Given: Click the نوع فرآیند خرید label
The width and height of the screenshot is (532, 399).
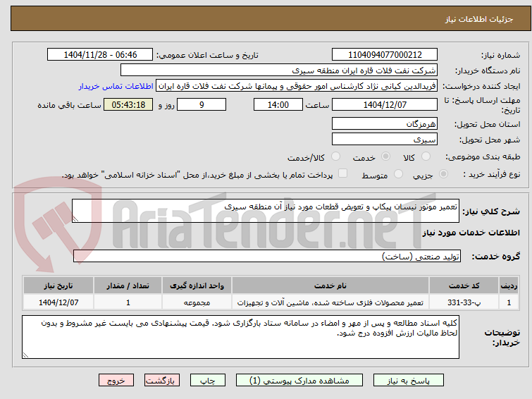Looking at the screenshot, I should click(492, 174).
